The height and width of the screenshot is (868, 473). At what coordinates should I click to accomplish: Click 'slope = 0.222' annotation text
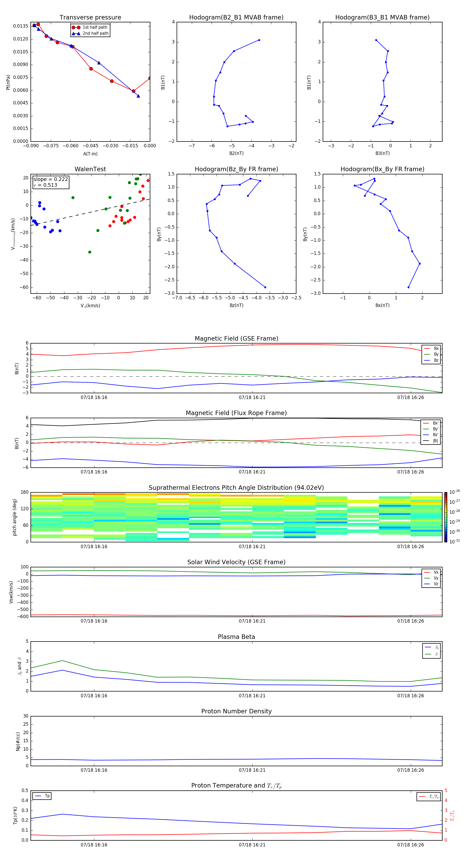pyautogui.click(x=50, y=179)
